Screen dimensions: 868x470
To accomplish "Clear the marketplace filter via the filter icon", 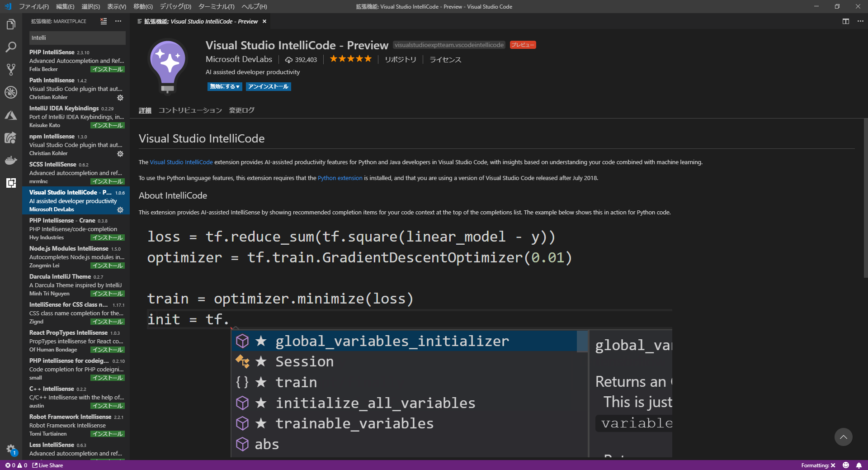I will tap(104, 21).
